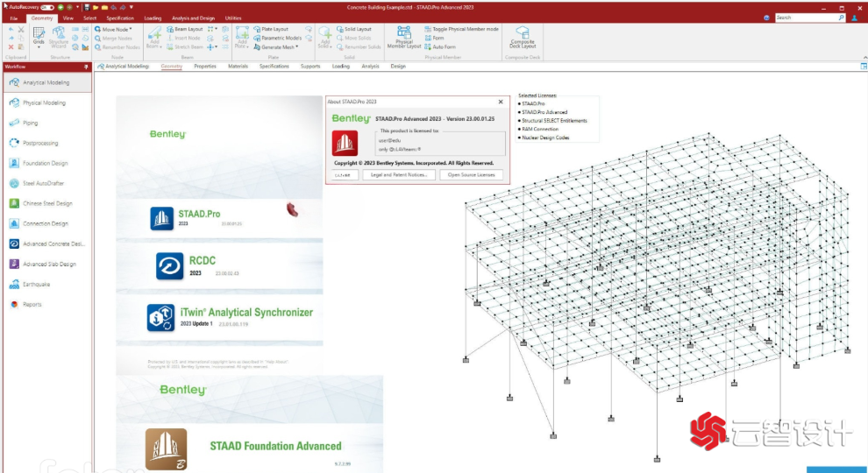Click the Cut scissors icon
Image resolution: width=868 pixels, height=473 pixels.
click(21, 29)
